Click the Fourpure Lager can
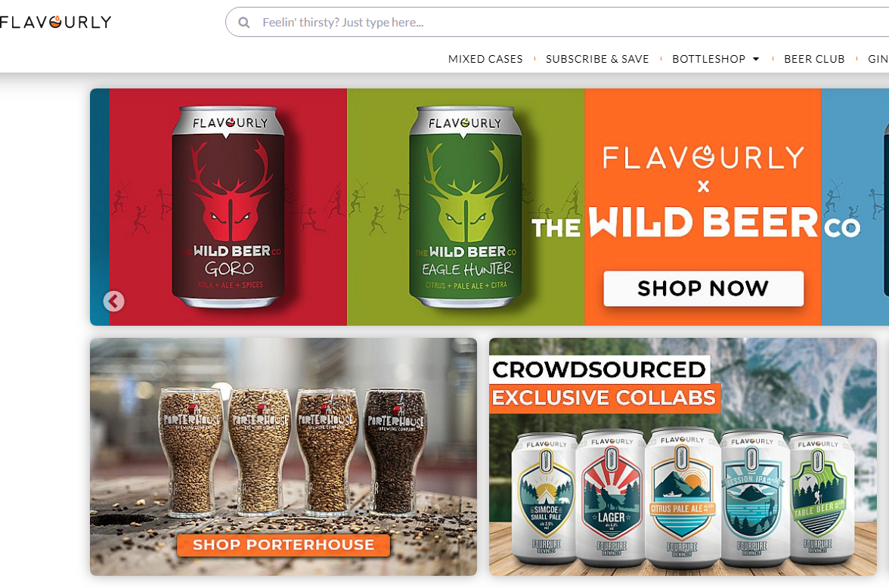 [x=611, y=497]
